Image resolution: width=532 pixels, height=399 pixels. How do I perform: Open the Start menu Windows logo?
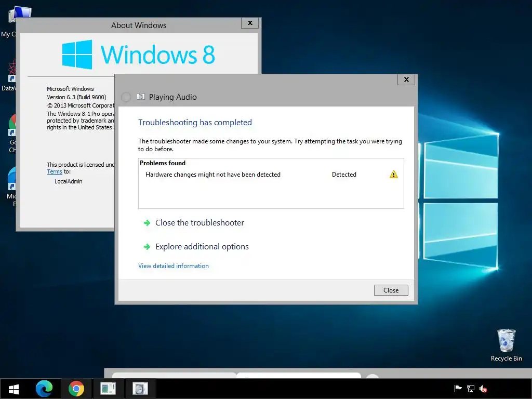pyautogui.click(x=14, y=389)
